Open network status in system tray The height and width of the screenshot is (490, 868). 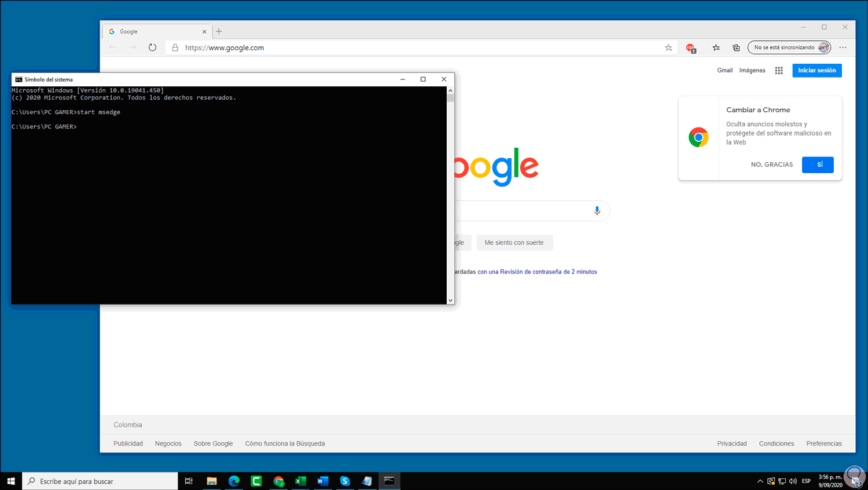click(x=782, y=481)
